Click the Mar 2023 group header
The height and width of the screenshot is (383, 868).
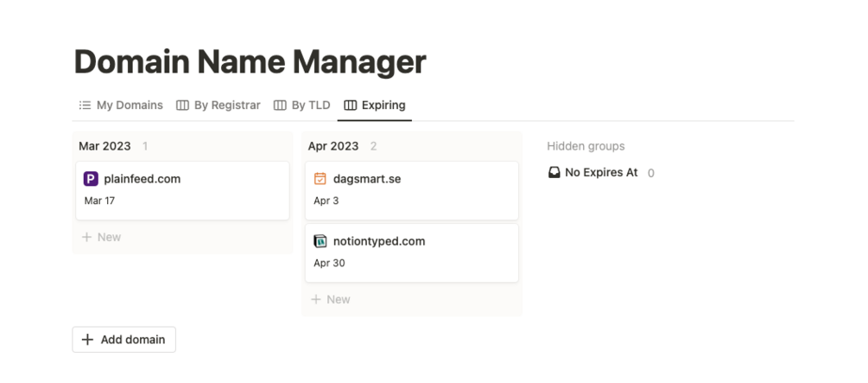[x=105, y=146]
